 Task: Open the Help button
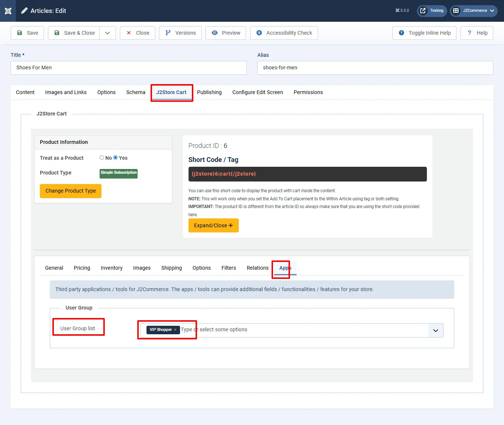(477, 33)
